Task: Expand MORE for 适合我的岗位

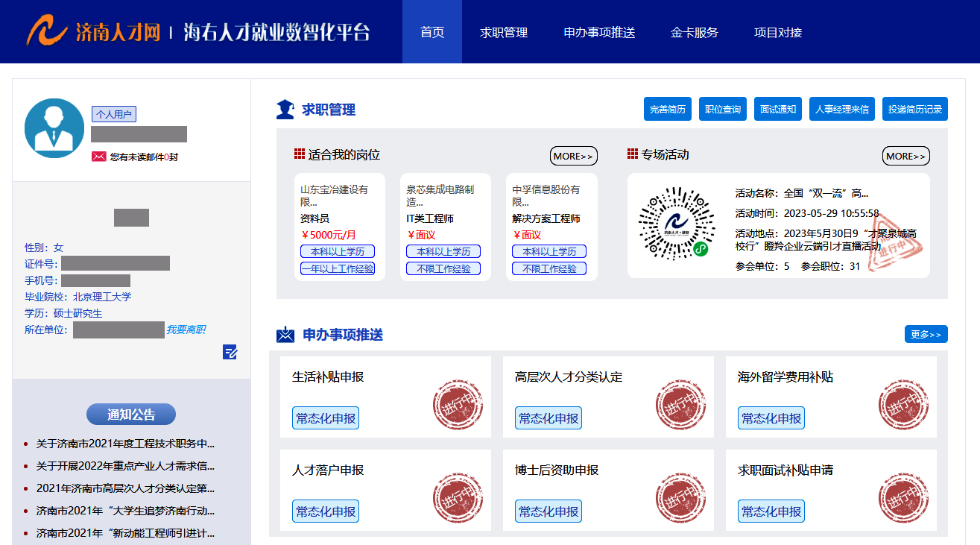Action: tap(574, 156)
